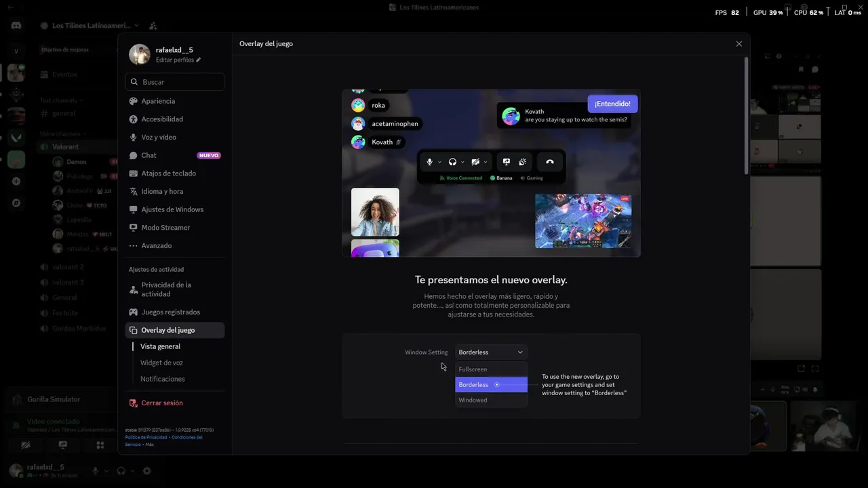868x488 pixels.
Task: Open the Eventos entry in the channel list
Action: point(65,75)
